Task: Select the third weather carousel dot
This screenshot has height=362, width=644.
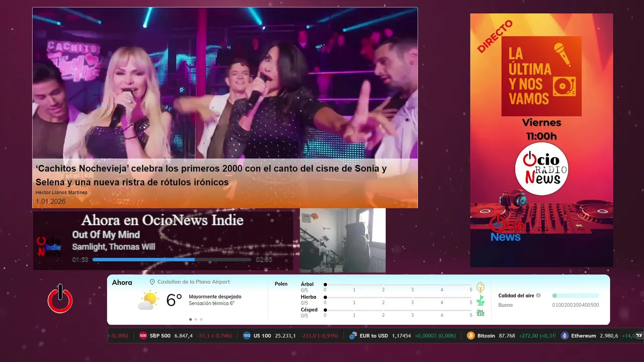Action: (x=201, y=319)
